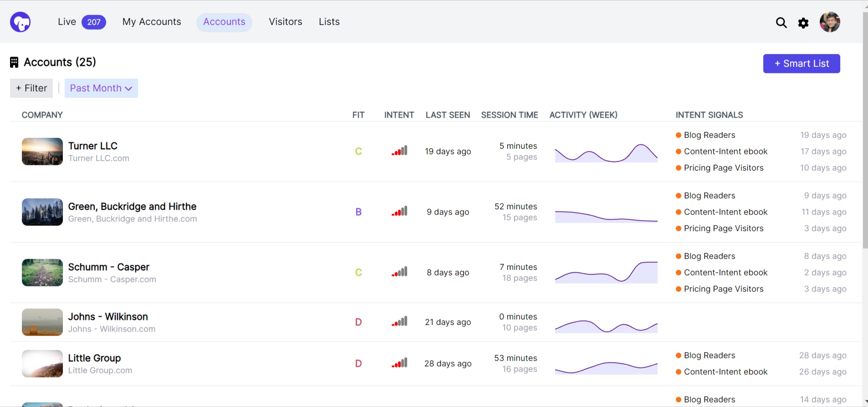The width and height of the screenshot is (868, 407).
Task: Create a new Smart List
Action: [x=802, y=64]
